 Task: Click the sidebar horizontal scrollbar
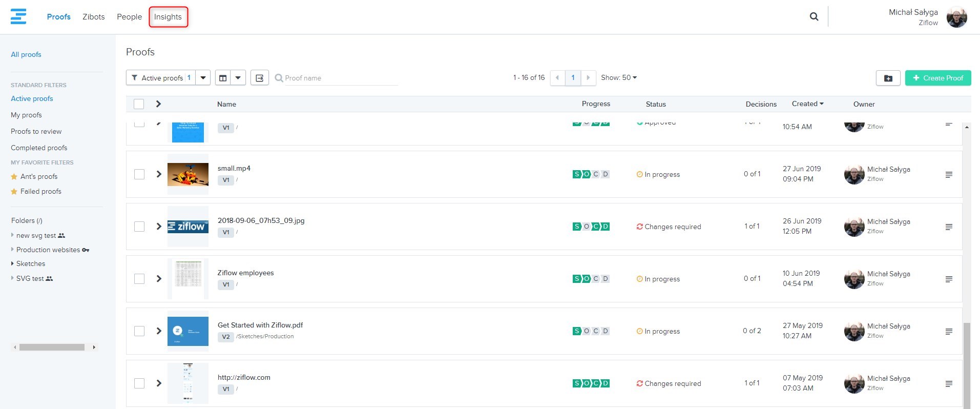click(52, 347)
